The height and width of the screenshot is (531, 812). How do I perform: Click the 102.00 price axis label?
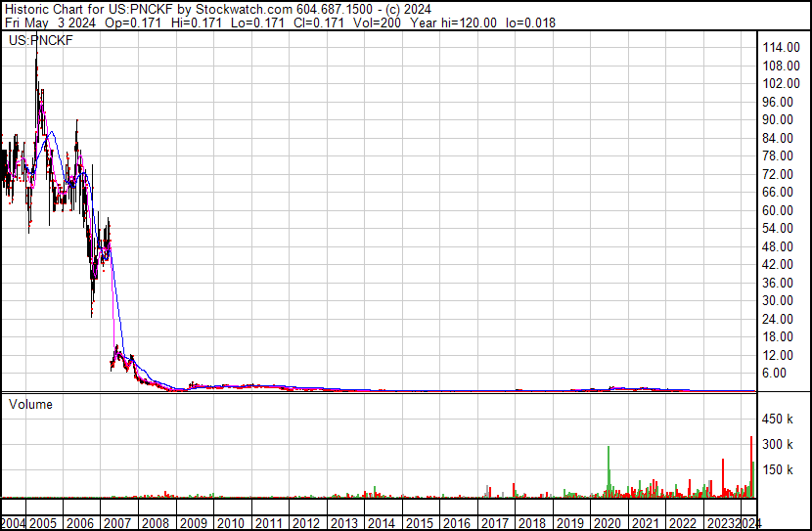[x=781, y=83]
